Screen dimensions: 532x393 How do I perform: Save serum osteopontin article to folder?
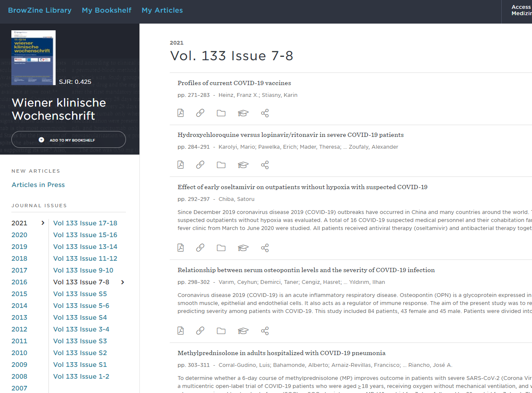tap(221, 331)
